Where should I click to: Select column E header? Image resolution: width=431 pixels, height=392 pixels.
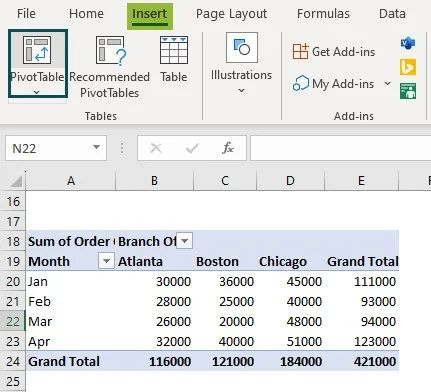pyautogui.click(x=361, y=181)
